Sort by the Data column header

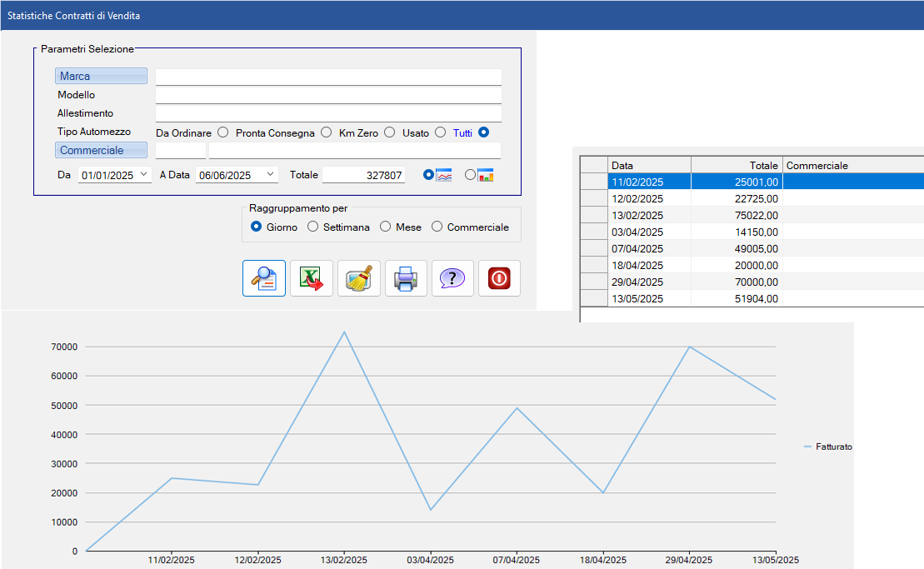point(649,165)
